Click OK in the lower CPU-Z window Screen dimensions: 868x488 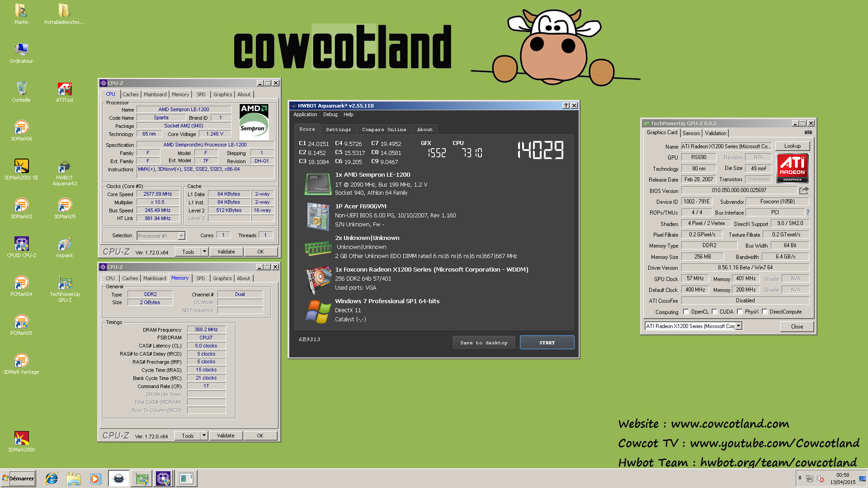click(x=260, y=436)
